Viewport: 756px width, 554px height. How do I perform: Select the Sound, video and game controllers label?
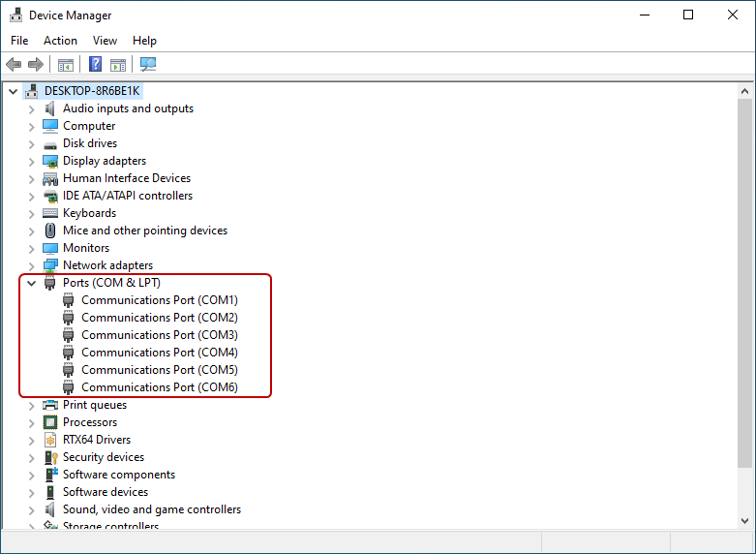click(x=152, y=509)
